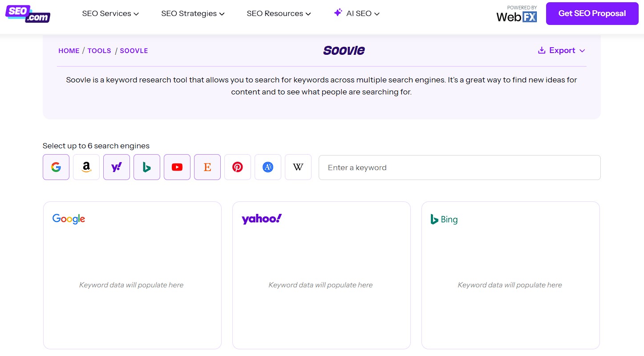644x356 pixels.
Task: Click the Bing logo in results card
Action: 444,219
